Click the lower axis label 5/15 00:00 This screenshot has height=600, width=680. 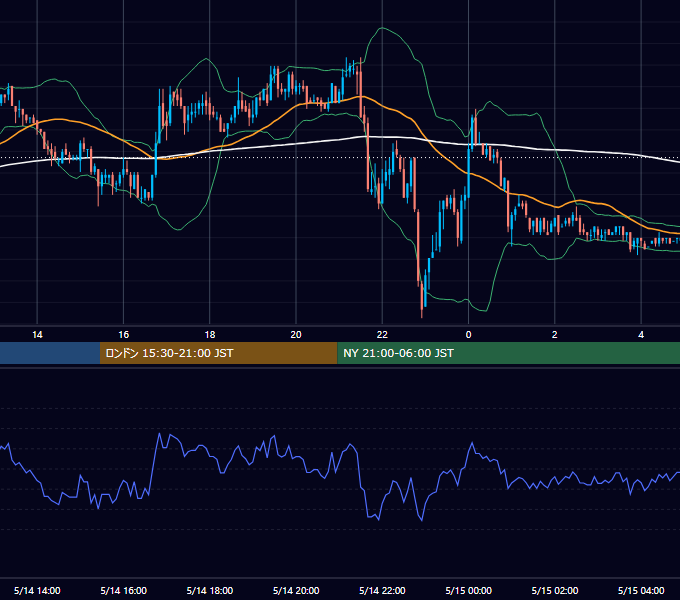pyautogui.click(x=468, y=590)
